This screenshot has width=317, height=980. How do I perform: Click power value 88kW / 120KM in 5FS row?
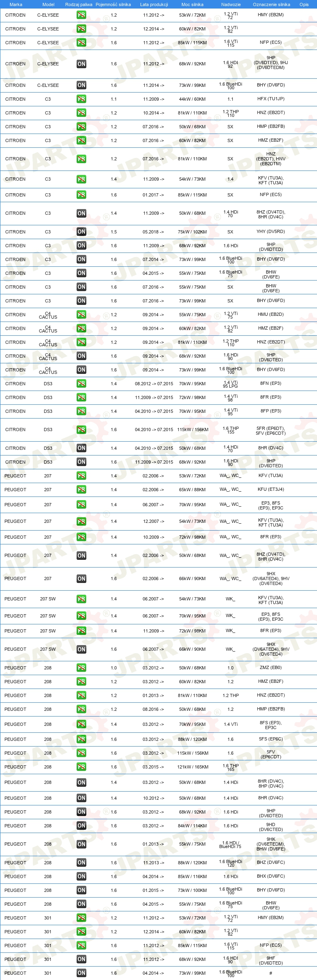(x=193, y=739)
